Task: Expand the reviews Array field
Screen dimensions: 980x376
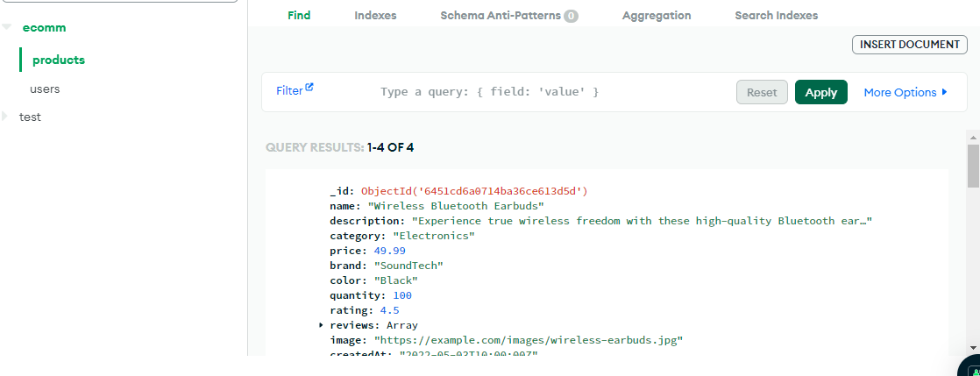Action: pyautogui.click(x=322, y=325)
